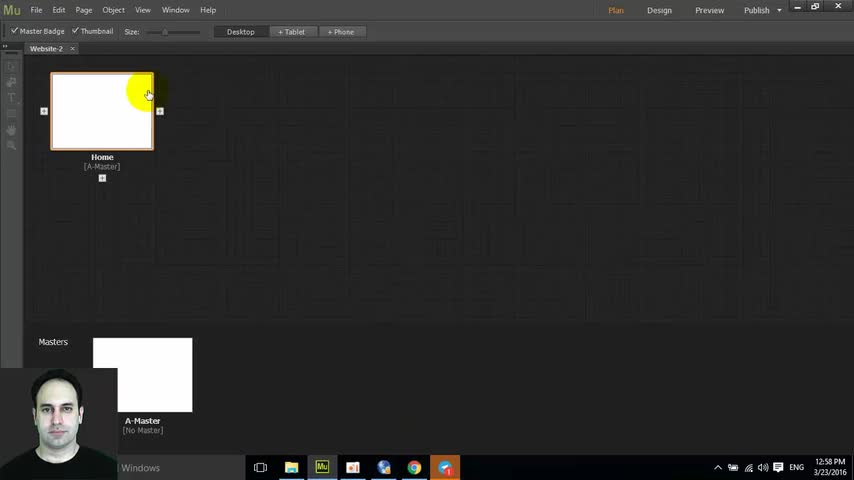Open the Edit menu

point(59,10)
